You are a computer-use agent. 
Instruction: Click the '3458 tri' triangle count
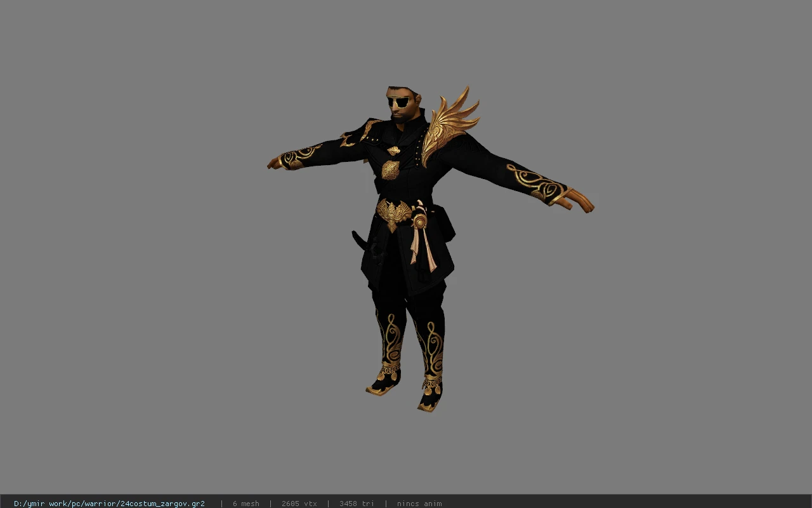click(357, 504)
